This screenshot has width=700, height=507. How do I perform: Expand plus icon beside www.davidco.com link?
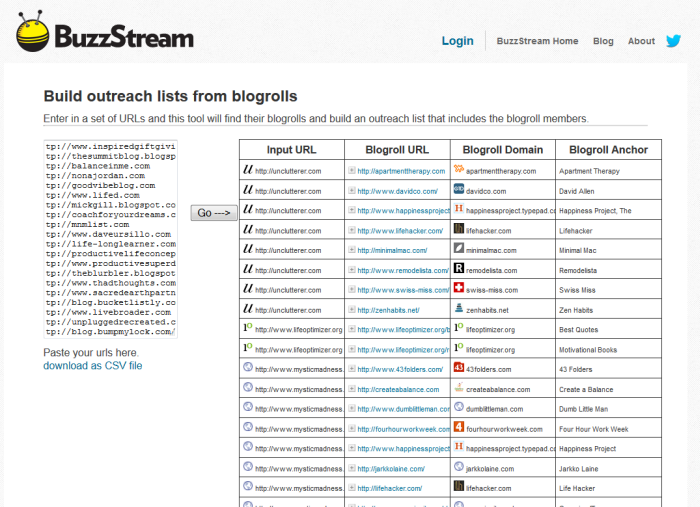[x=352, y=191]
